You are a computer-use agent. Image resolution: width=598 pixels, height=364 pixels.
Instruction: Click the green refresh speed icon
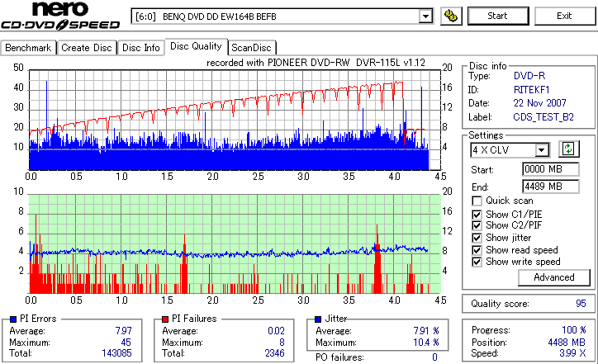pos(568,149)
